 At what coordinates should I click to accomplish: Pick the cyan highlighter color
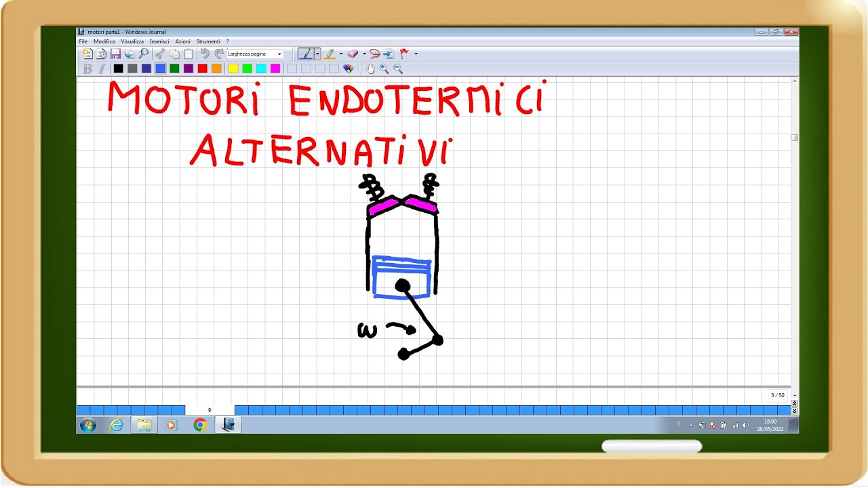pyautogui.click(x=261, y=68)
